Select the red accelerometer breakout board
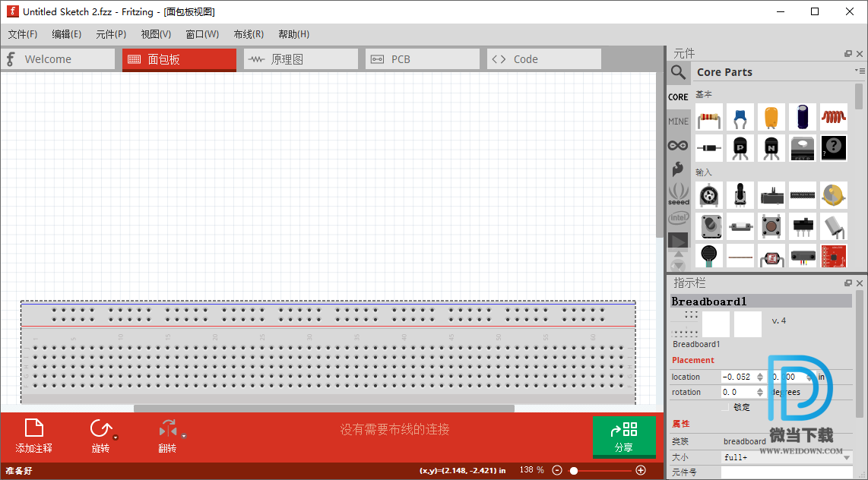 834,256
